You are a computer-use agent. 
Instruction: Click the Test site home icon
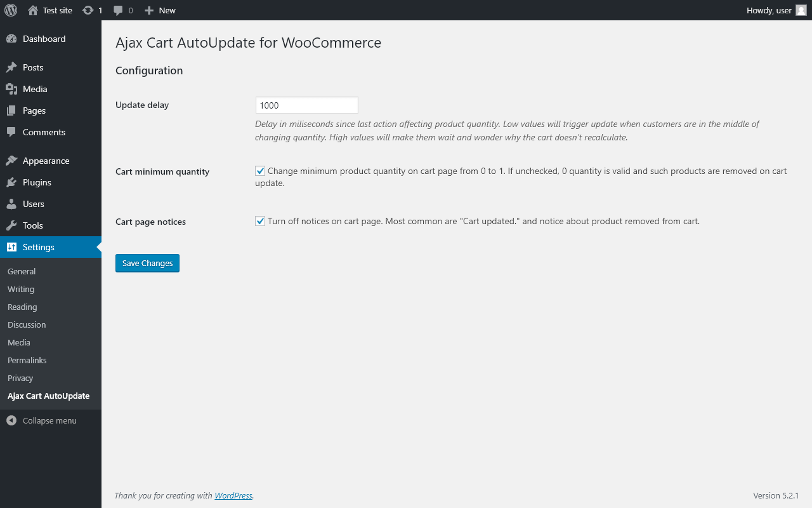tap(33, 10)
